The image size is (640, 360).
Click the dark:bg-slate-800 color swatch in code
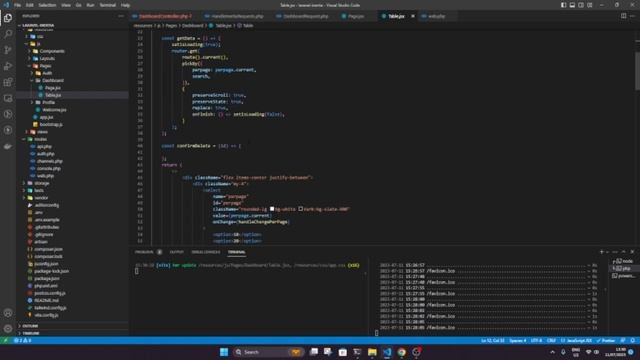[x=300, y=209]
